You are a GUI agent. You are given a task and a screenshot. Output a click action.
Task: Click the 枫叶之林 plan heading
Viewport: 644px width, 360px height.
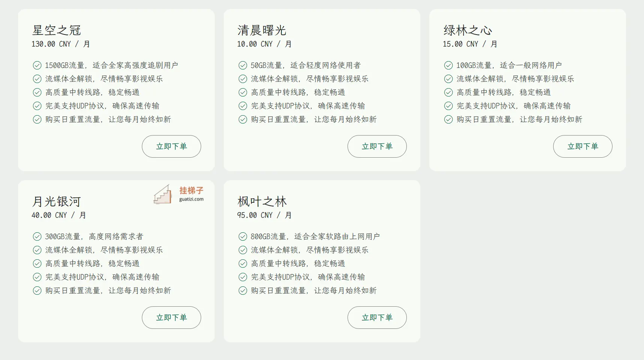coord(262,202)
